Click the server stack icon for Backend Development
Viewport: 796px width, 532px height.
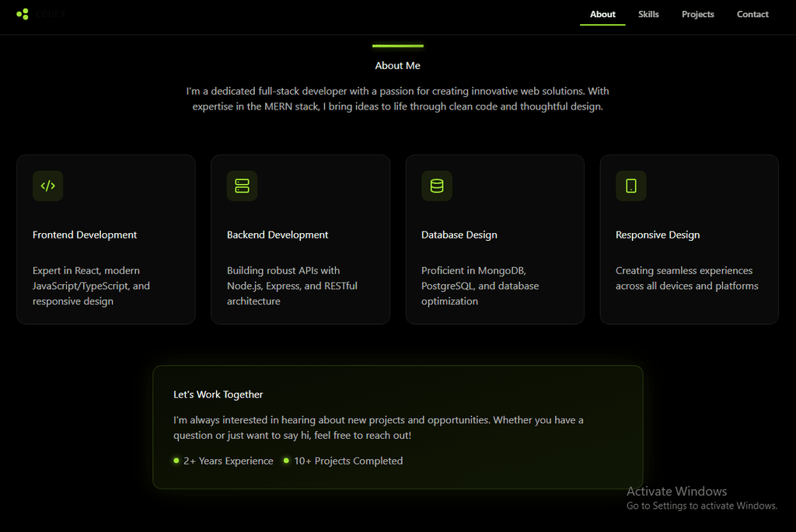tap(242, 186)
